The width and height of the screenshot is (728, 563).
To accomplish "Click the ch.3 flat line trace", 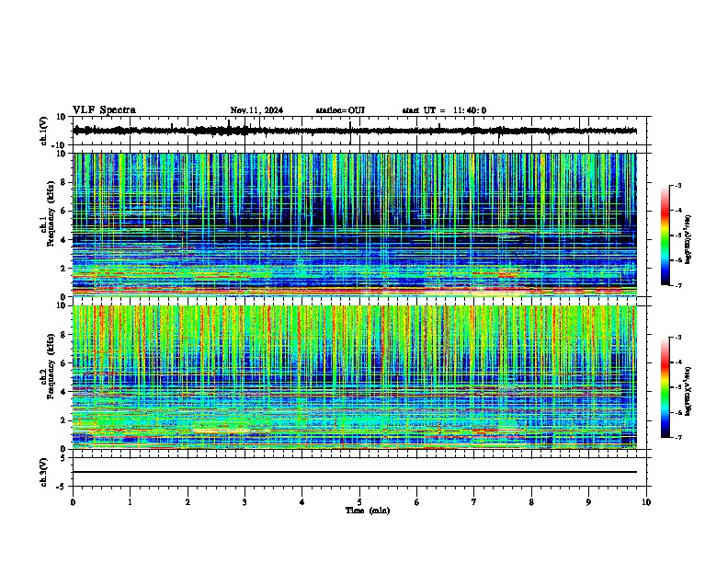I will coord(355,472).
